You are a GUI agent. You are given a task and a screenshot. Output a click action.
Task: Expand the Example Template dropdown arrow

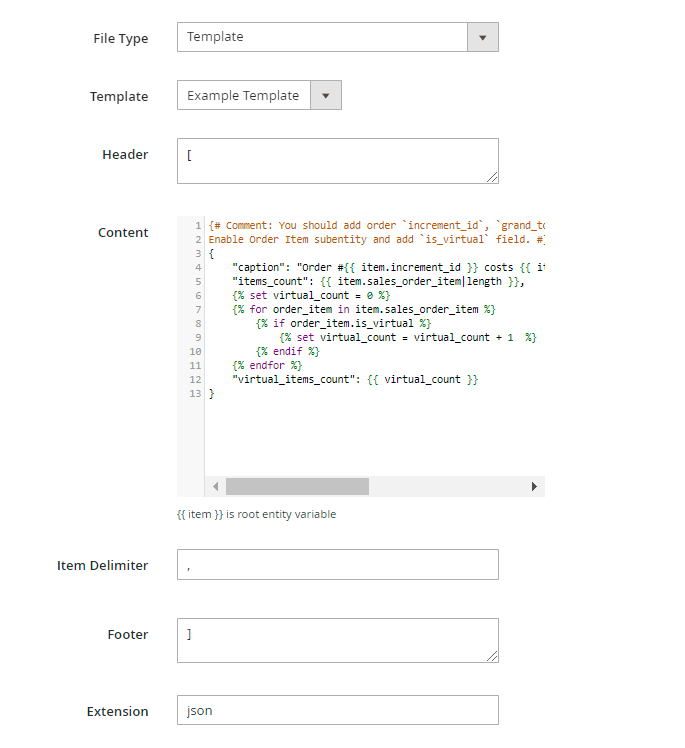[326, 96]
